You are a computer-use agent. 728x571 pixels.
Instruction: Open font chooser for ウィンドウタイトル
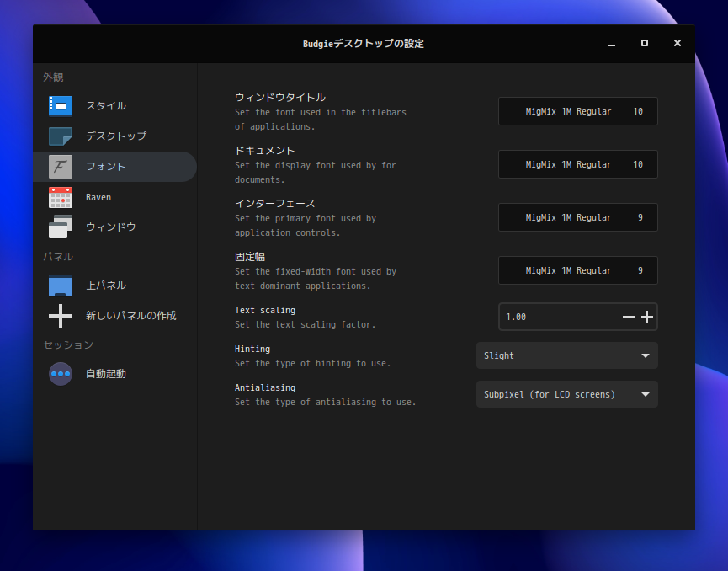[578, 111]
